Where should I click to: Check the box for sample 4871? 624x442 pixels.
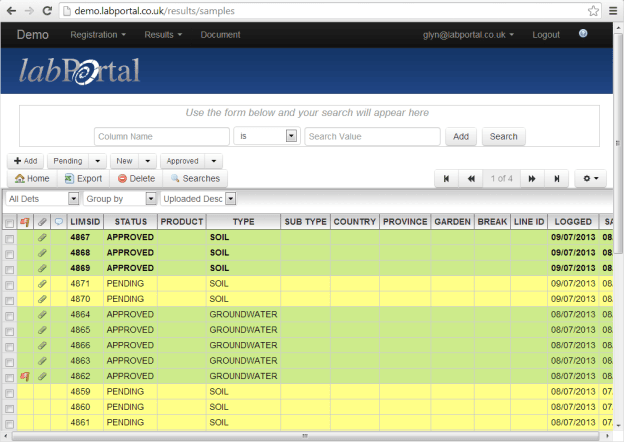point(10,285)
